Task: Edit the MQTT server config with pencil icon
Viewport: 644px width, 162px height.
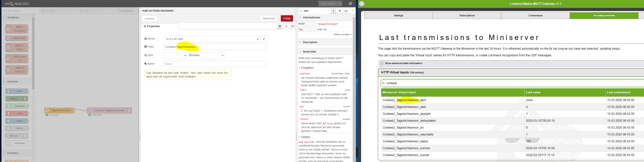Action: point(264,39)
